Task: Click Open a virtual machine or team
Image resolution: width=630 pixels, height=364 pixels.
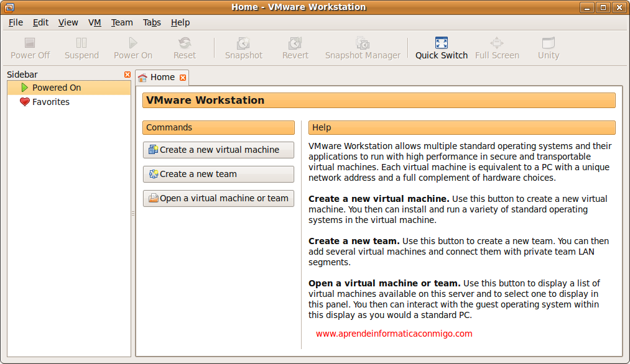Action: point(218,198)
